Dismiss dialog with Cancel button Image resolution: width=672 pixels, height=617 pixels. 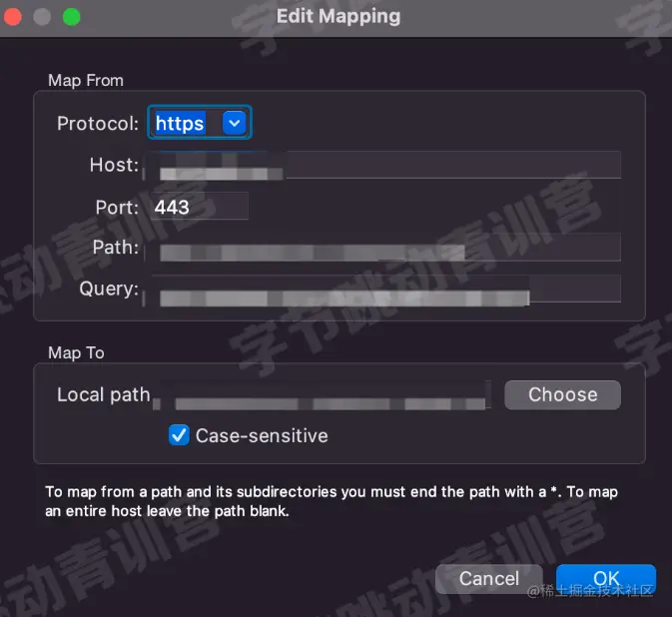pyautogui.click(x=489, y=579)
